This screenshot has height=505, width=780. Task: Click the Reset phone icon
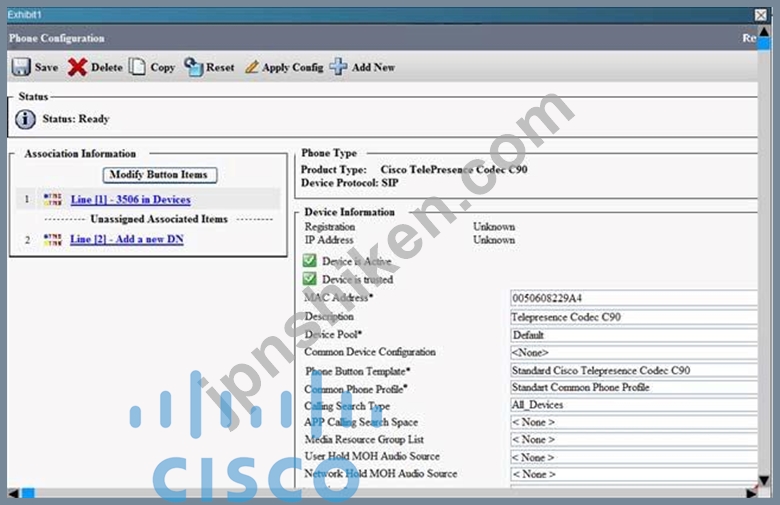coord(193,67)
